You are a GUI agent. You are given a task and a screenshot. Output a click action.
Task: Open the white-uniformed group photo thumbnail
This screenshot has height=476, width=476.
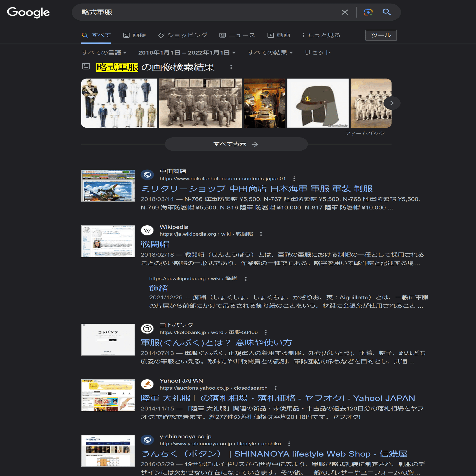click(371, 103)
